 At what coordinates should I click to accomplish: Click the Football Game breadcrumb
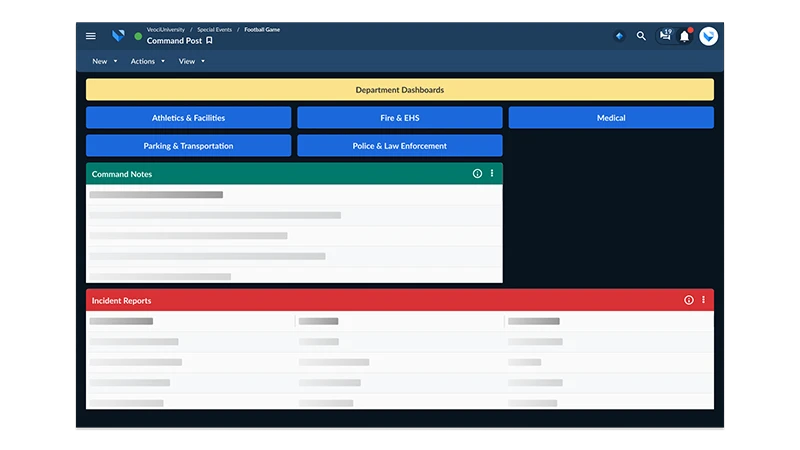click(x=262, y=30)
